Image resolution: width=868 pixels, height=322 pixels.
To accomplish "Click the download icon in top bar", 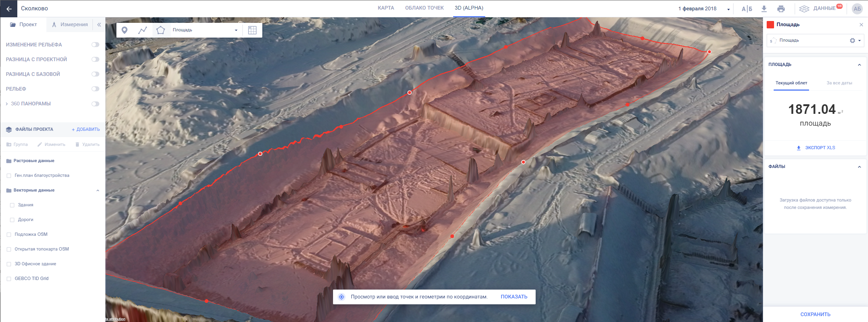I will 764,9.
